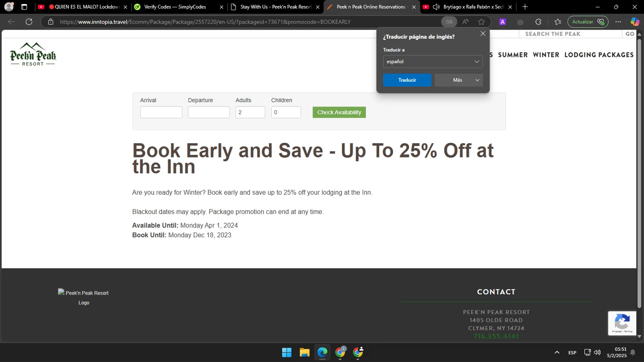644x362 pixels.
Task: Click the translate icon in address bar
Action: point(449,22)
